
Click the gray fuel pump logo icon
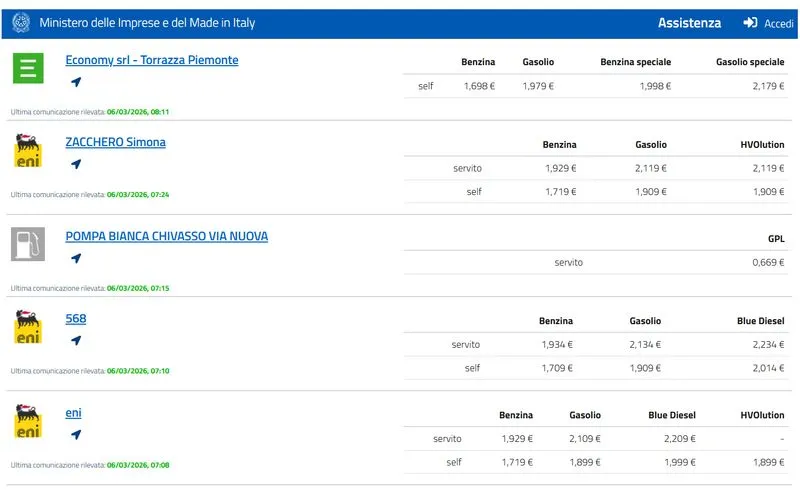(28, 244)
